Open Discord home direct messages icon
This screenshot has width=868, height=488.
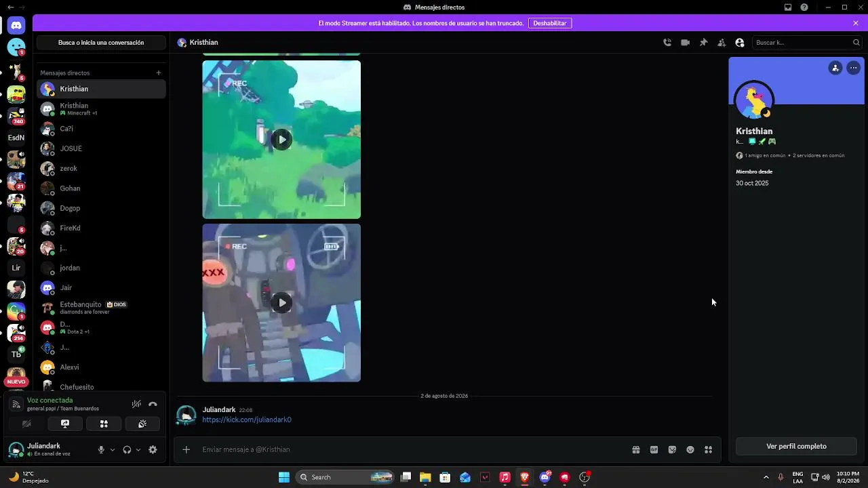click(16, 26)
